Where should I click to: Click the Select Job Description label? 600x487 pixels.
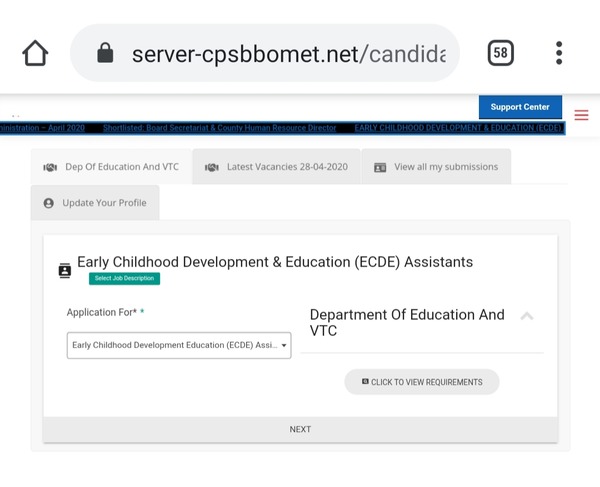point(124,278)
